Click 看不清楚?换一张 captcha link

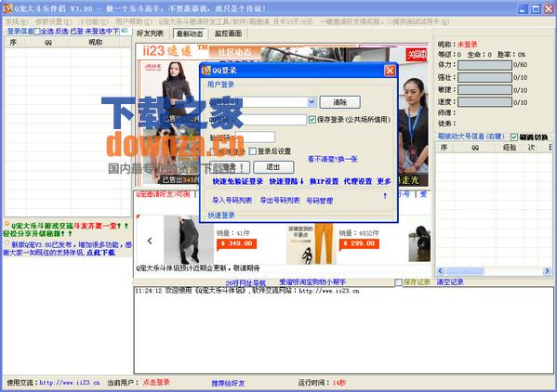coord(333,159)
